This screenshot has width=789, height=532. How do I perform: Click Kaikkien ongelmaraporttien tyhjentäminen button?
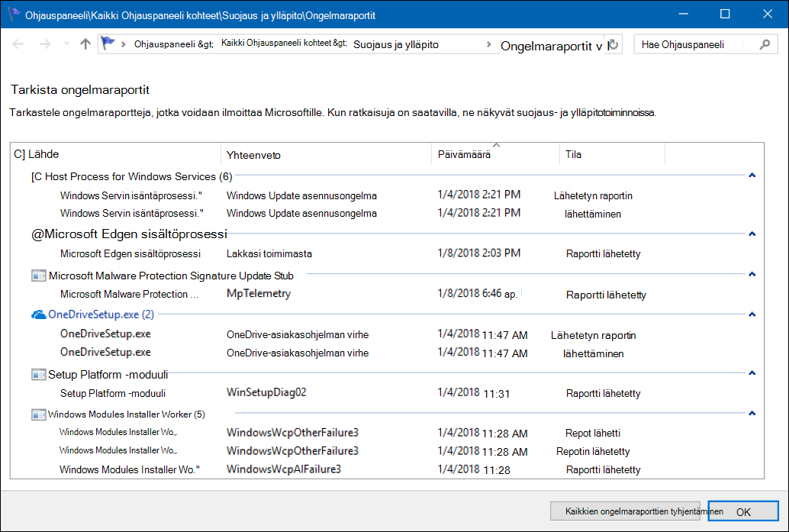(x=627, y=511)
